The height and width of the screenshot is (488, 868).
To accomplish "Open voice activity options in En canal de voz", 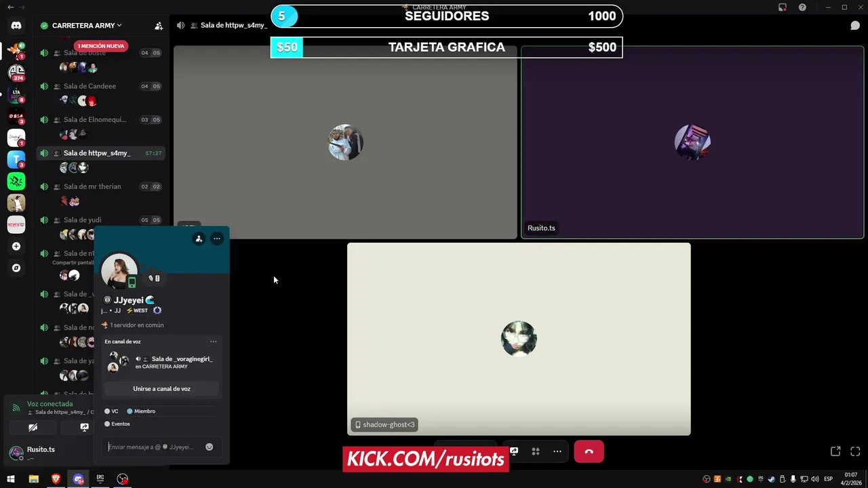I will pos(213,342).
